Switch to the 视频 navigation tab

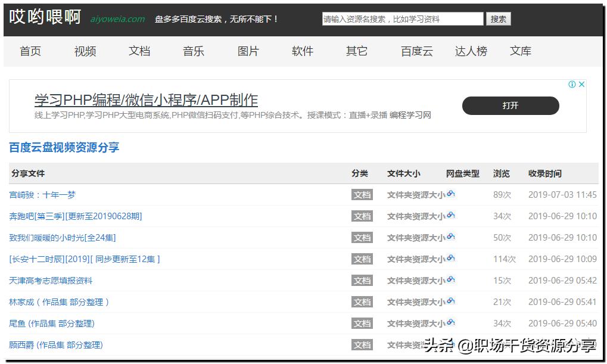[84, 52]
